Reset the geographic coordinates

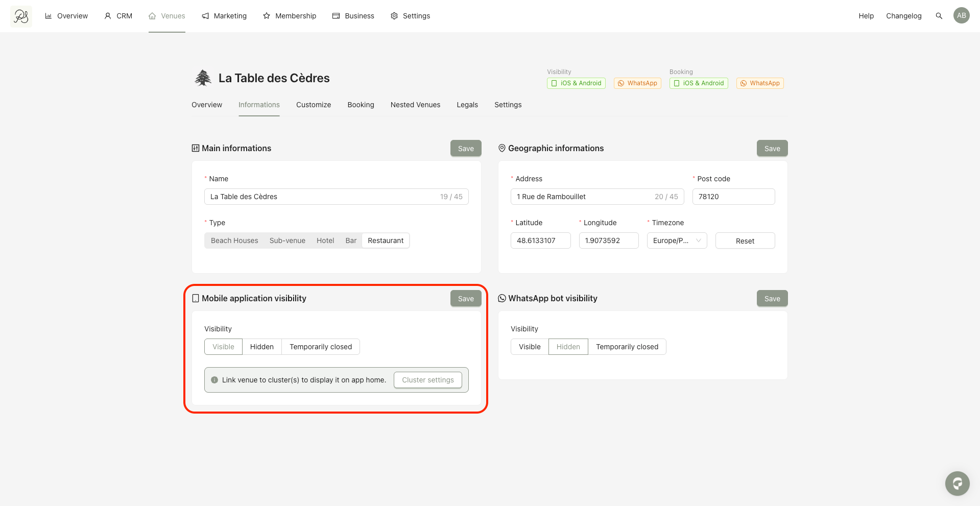tap(745, 241)
